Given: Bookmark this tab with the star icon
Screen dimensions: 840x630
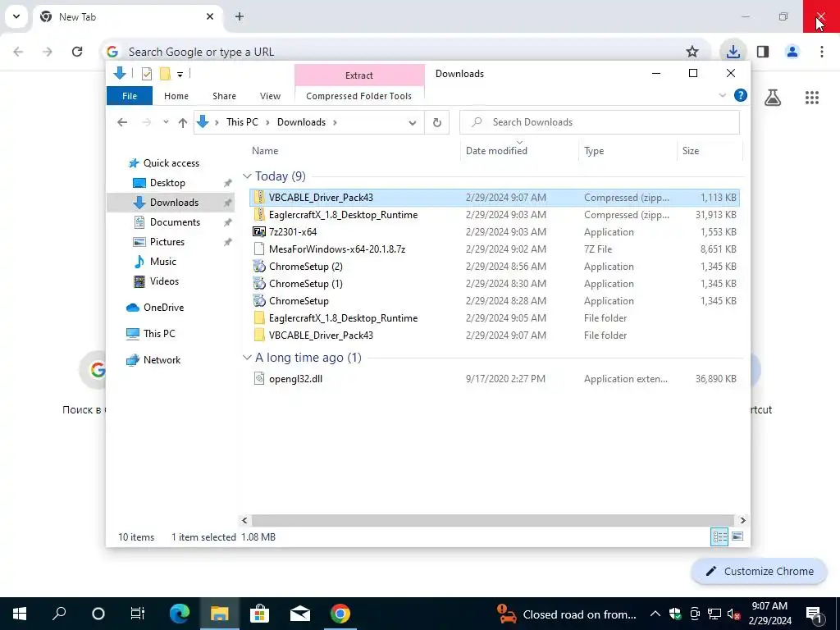Looking at the screenshot, I should point(692,52).
